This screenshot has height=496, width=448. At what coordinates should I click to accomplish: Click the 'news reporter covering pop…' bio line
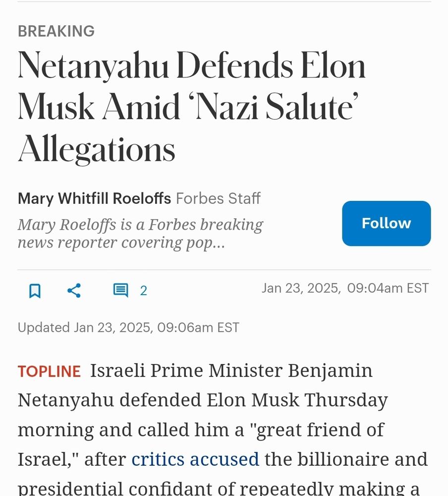pos(121,243)
